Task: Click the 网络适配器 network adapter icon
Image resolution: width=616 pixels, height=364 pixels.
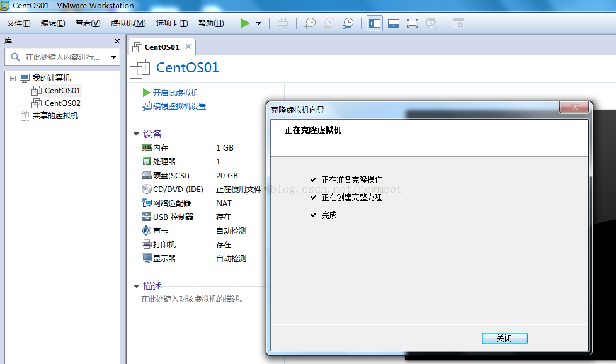Action: 147,203
